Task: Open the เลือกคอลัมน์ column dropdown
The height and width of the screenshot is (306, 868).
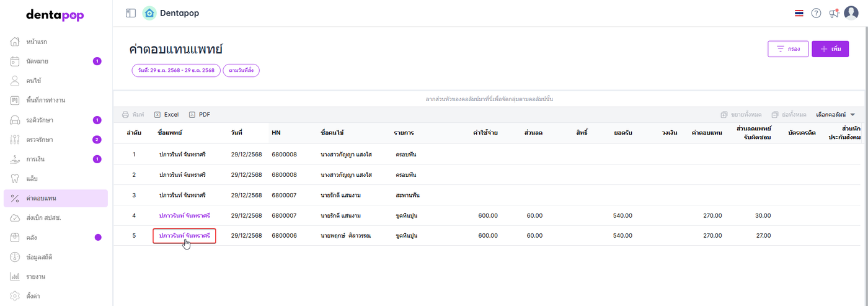Action: [x=835, y=115]
